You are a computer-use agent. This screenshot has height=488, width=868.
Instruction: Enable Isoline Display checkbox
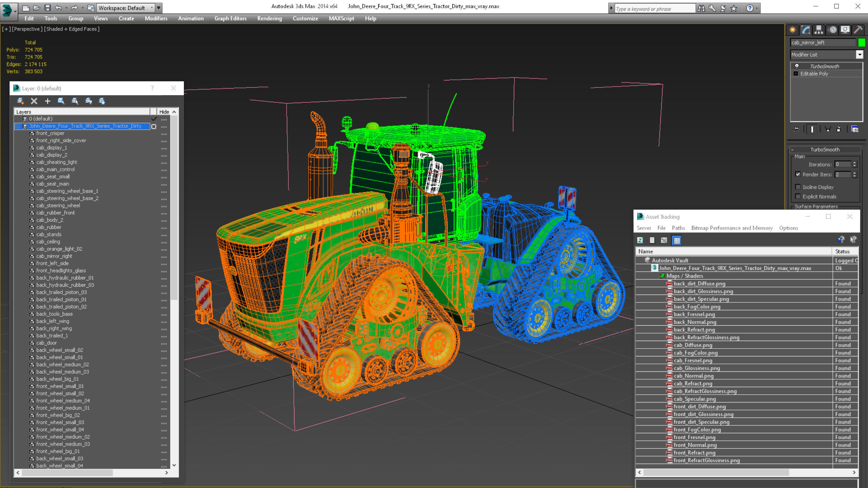coord(797,186)
